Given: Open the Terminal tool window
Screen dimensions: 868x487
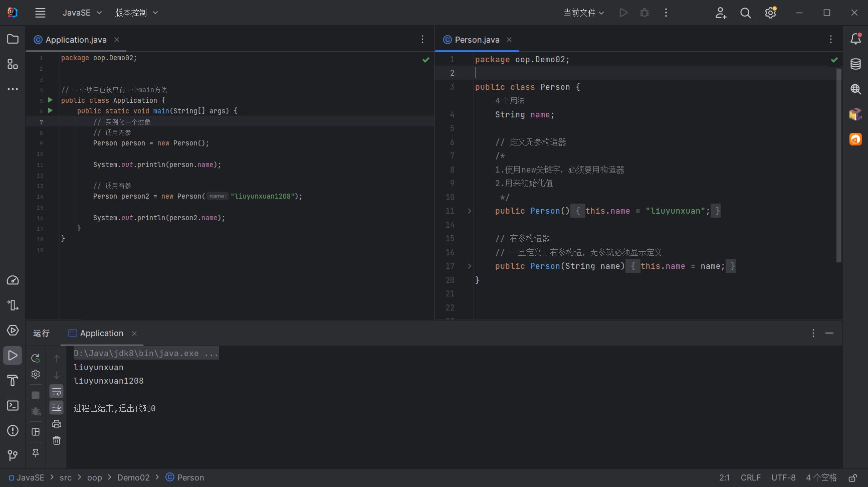Looking at the screenshot, I should coord(13,405).
